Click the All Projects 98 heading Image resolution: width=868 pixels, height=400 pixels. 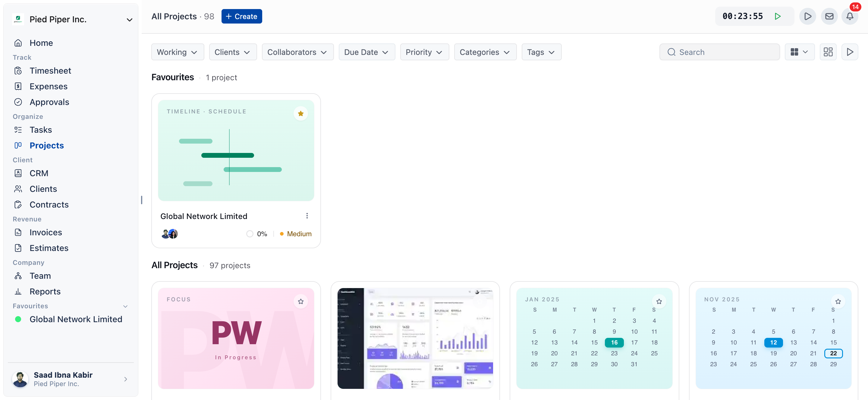(x=183, y=16)
